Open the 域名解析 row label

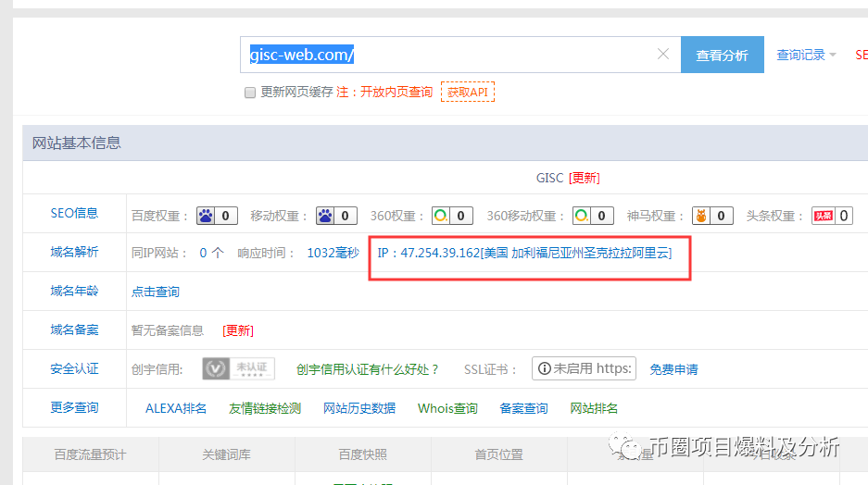(x=74, y=252)
